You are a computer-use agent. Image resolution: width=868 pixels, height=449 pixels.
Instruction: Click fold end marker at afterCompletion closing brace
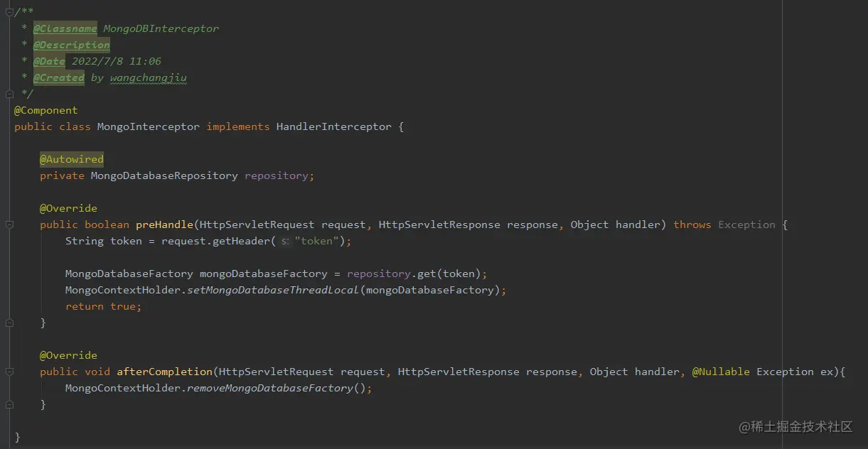pos(9,404)
